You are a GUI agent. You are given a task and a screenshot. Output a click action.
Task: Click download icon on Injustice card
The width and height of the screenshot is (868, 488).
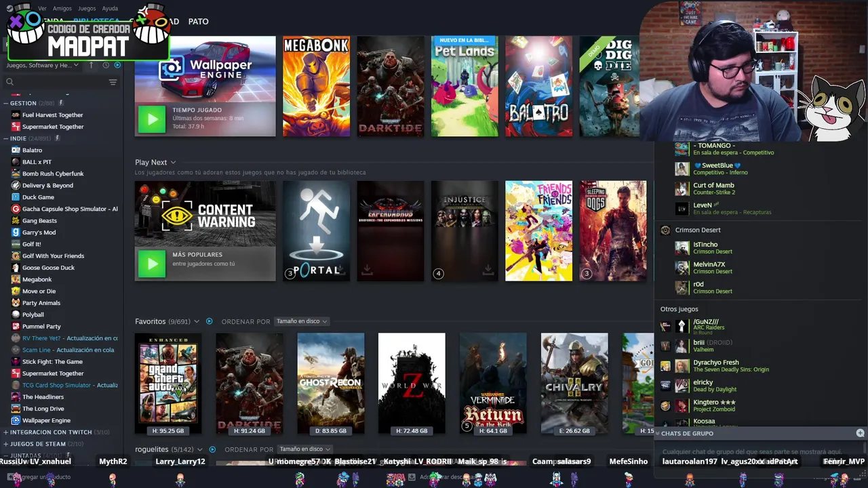[487, 270]
